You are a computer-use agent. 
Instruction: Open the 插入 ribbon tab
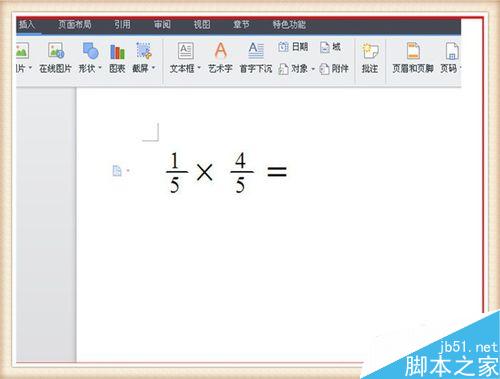tap(27, 25)
